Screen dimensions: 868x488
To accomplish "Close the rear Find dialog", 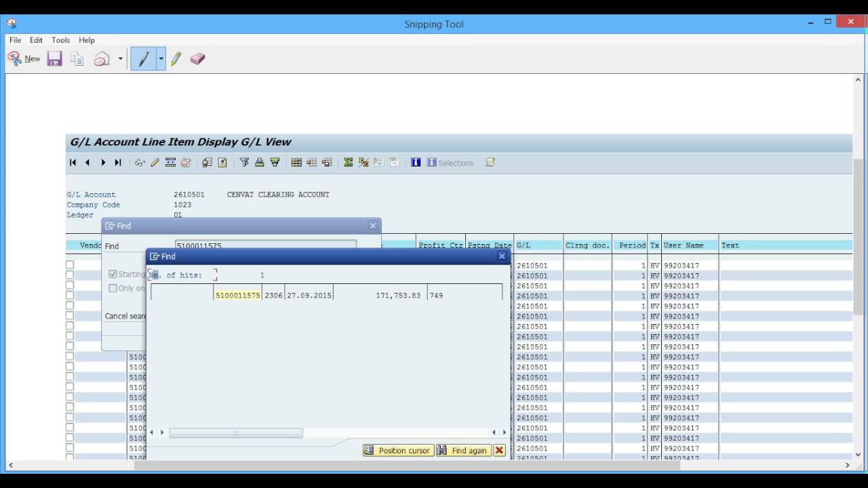I will click(372, 226).
